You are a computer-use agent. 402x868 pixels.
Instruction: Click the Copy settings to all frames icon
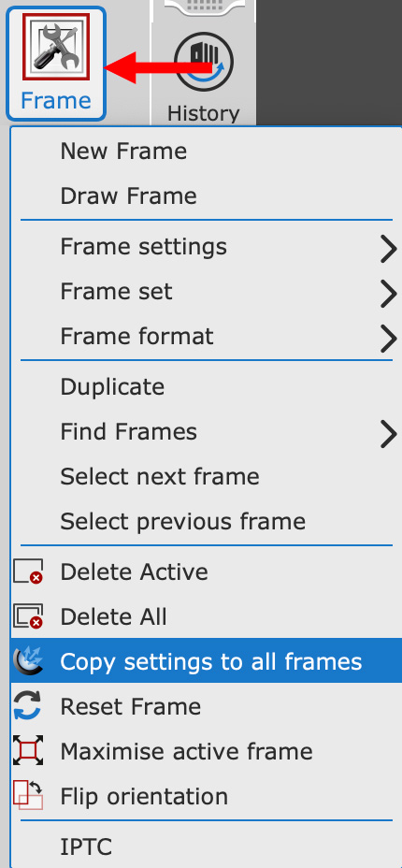coord(28,661)
